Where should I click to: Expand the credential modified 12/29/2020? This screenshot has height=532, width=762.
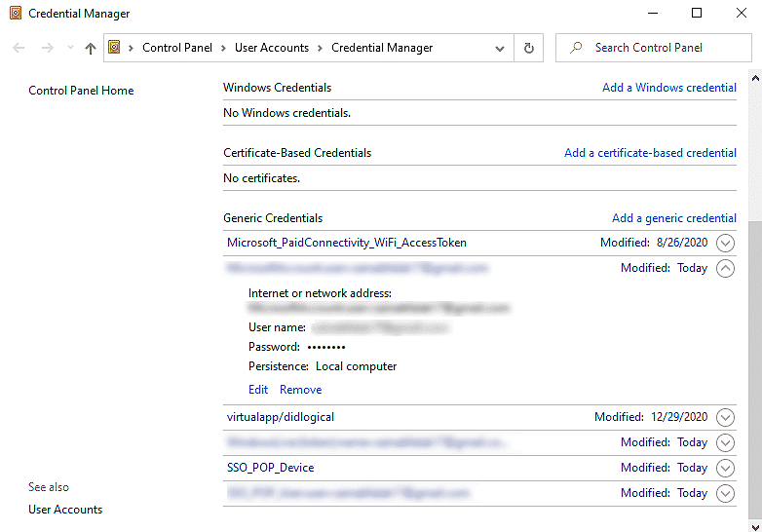[725, 417]
